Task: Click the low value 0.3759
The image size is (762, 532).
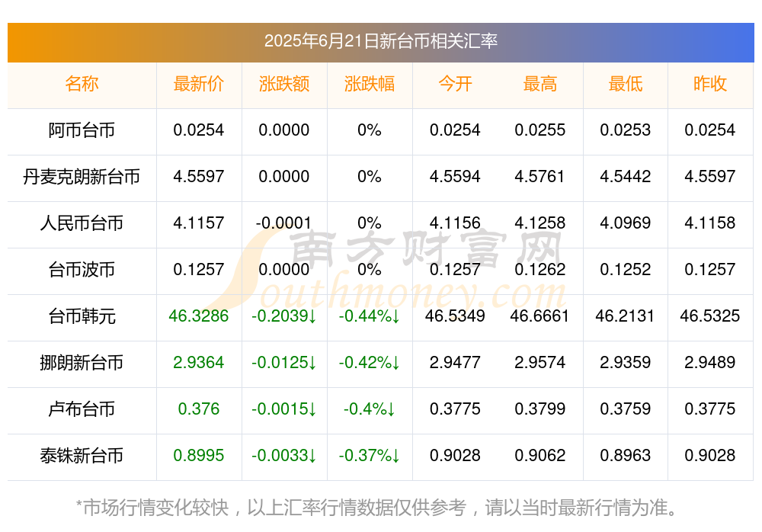Action: point(626,409)
